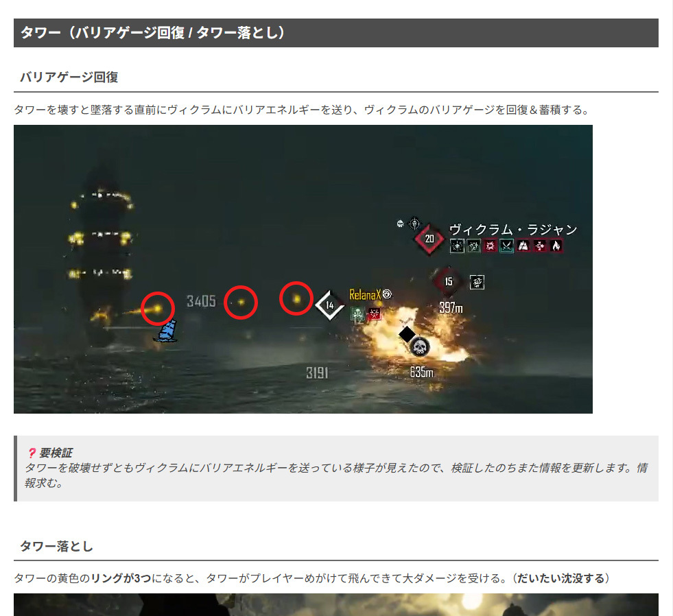The height and width of the screenshot is (616, 673).
Task: Click the blue sailing ship icon
Action: (166, 331)
